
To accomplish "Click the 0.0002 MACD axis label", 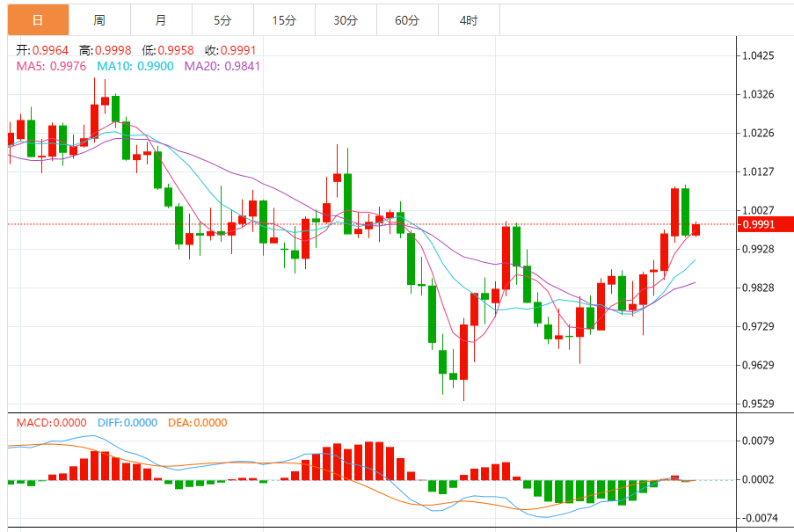I will (x=758, y=479).
